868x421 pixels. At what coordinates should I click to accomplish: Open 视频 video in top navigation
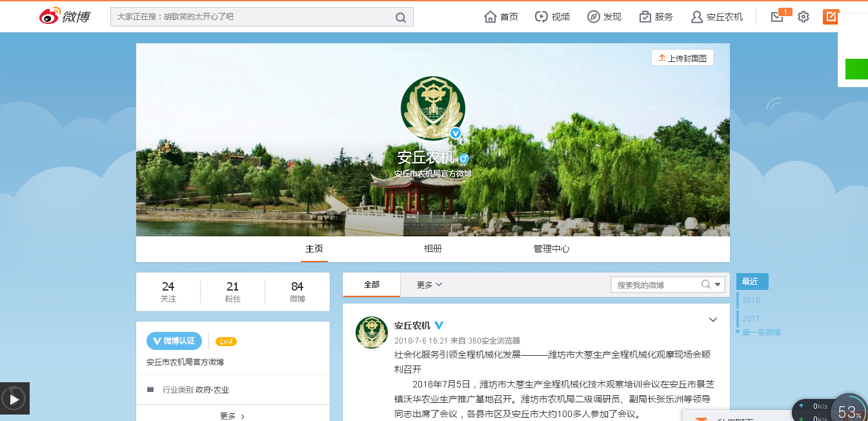552,17
